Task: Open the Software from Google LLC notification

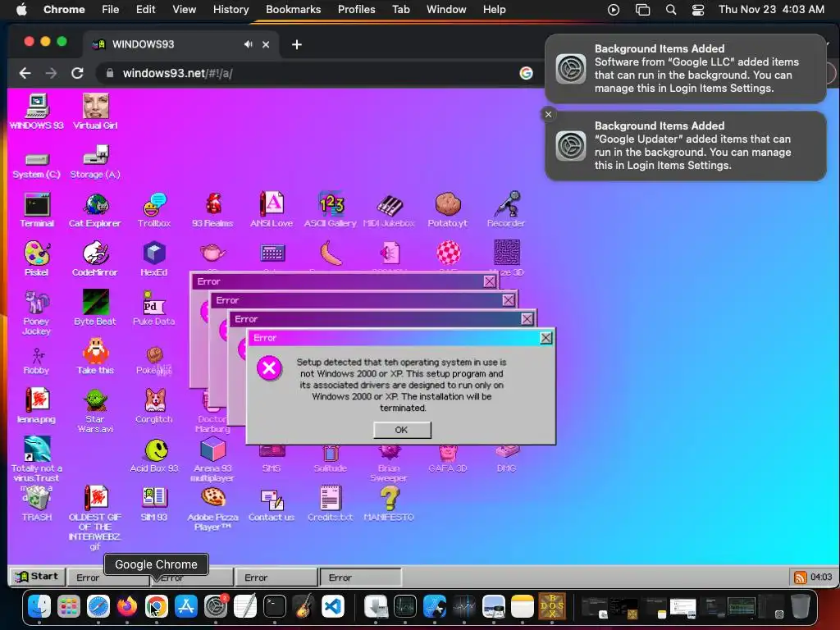Action: tap(685, 69)
